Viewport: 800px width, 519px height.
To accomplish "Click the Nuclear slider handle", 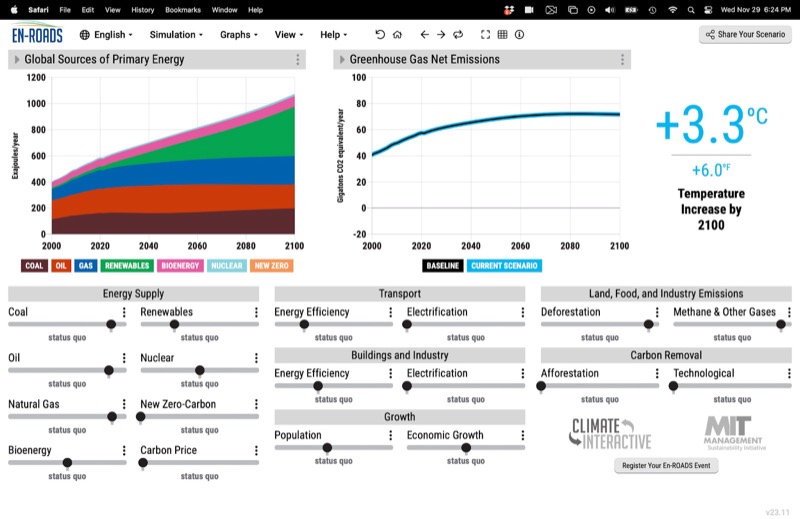I will tap(200, 370).
